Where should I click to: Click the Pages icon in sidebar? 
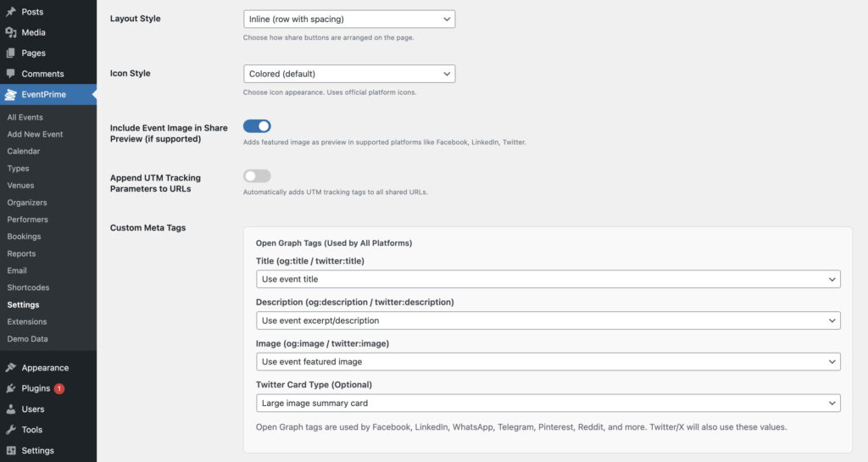tap(10, 53)
